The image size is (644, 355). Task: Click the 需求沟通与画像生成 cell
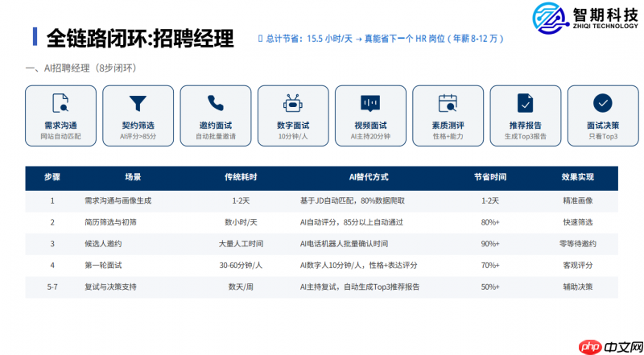(x=118, y=201)
